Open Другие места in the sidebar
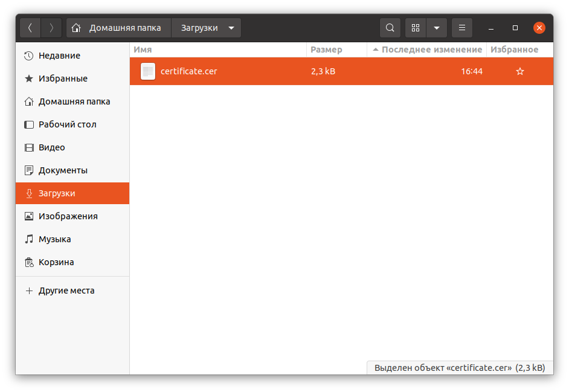Viewport: 569px width, 392px height. (x=72, y=291)
